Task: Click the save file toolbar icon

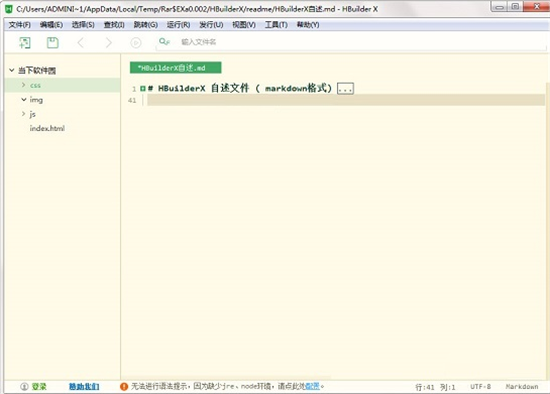Action: coord(53,43)
